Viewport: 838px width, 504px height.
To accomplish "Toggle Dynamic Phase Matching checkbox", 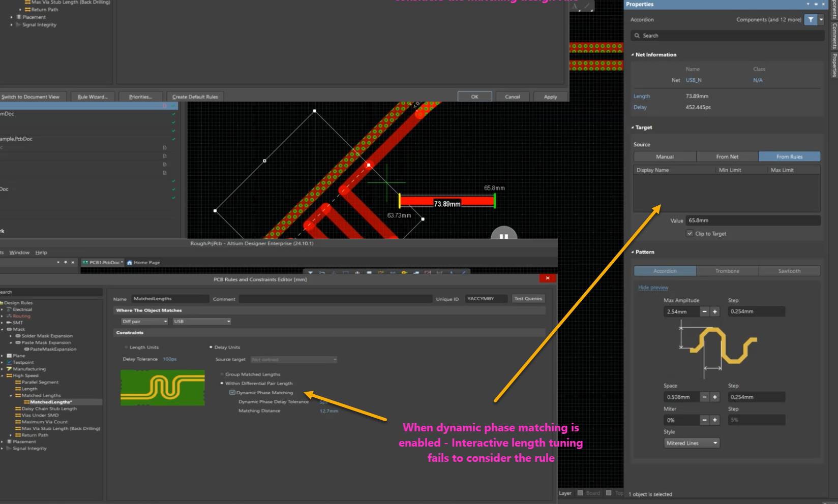I will 232,392.
